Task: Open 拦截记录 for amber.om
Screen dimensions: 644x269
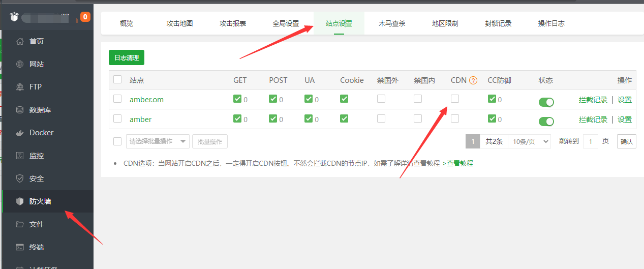Action: [593, 100]
